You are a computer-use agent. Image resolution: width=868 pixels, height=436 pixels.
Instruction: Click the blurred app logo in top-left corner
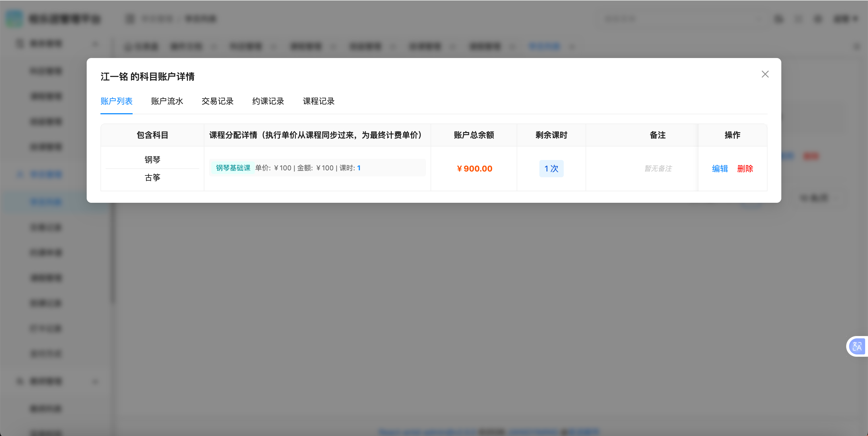coord(14,19)
